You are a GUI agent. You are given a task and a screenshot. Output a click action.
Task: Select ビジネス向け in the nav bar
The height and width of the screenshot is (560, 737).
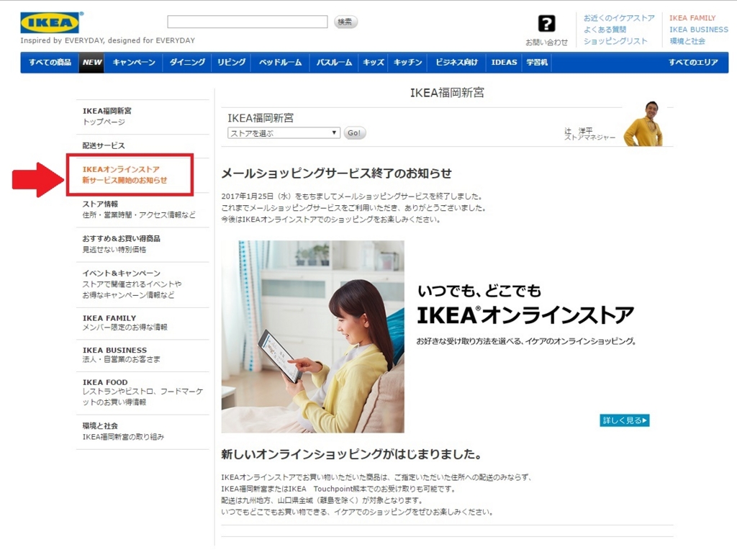(456, 62)
